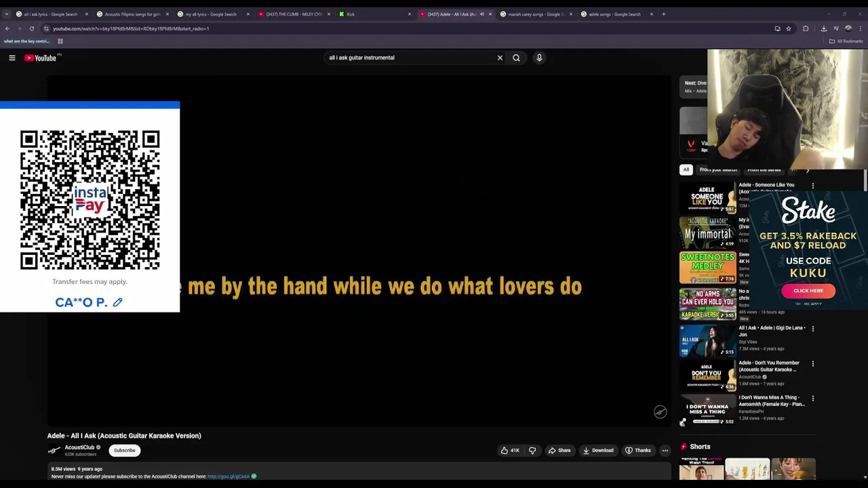Download the video
868x488 pixels.
pos(598,450)
